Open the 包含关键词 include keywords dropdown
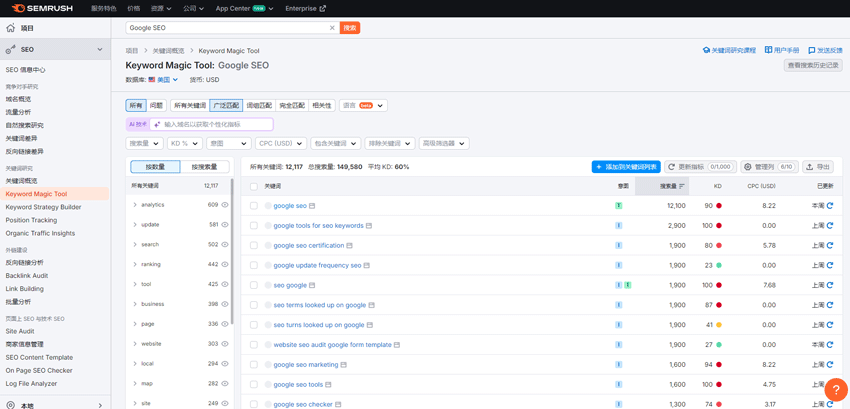This screenshot has height=409, width=850. pos(336,143)
